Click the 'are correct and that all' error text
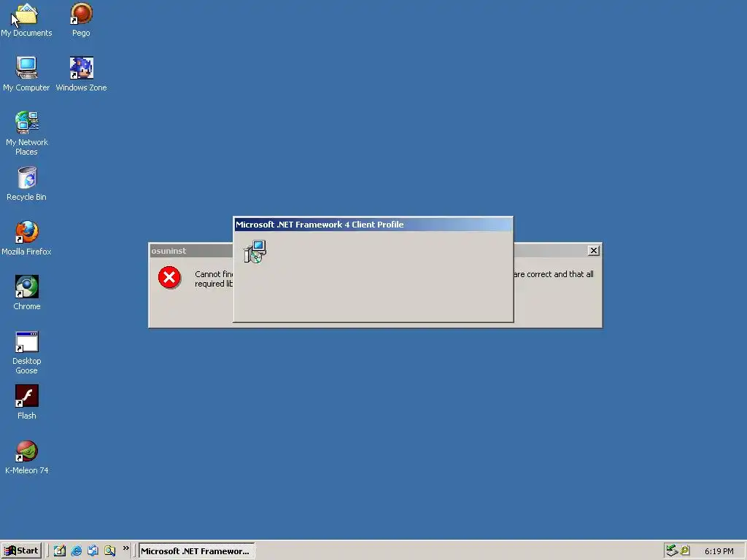 tap(554, 274)
